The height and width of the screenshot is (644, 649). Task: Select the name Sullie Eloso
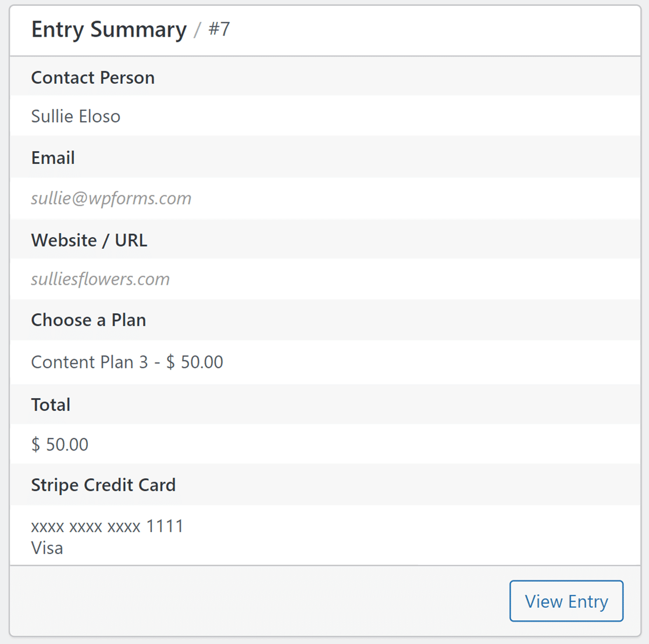[x=76, y=116]
